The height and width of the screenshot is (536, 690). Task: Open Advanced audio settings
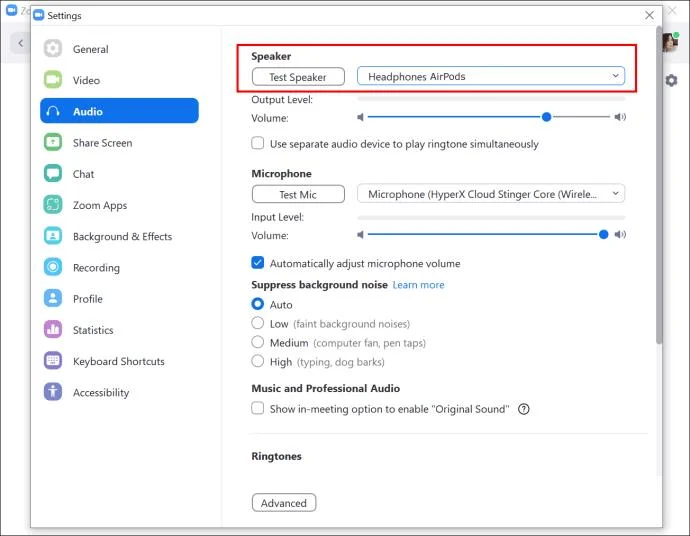coord(284,503)
